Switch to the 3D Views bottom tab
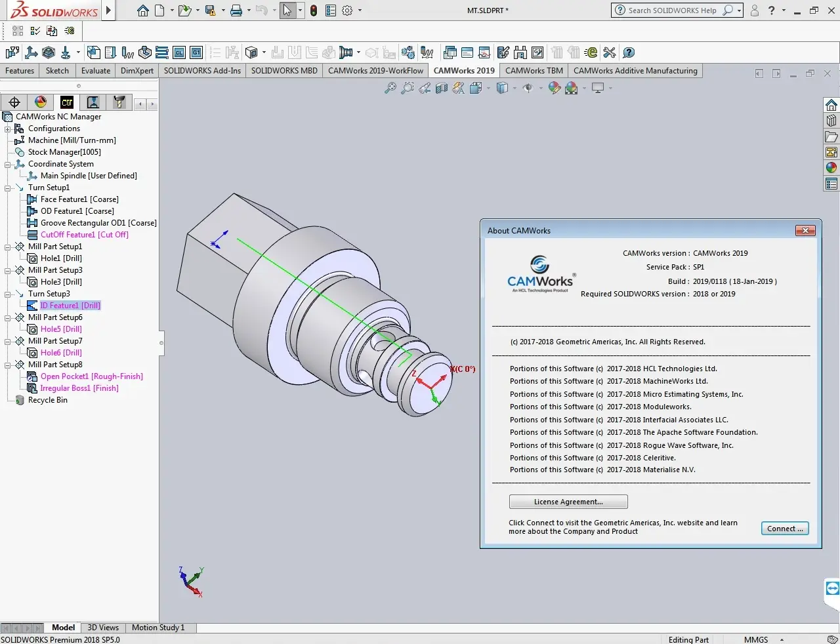 pyautogui.click(x=103, y=628)
